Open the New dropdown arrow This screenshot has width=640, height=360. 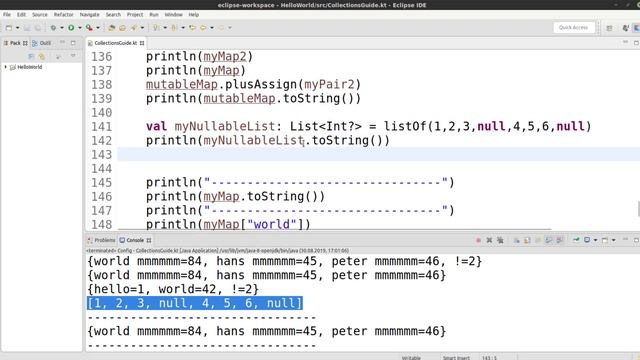(x=18, y=28)
